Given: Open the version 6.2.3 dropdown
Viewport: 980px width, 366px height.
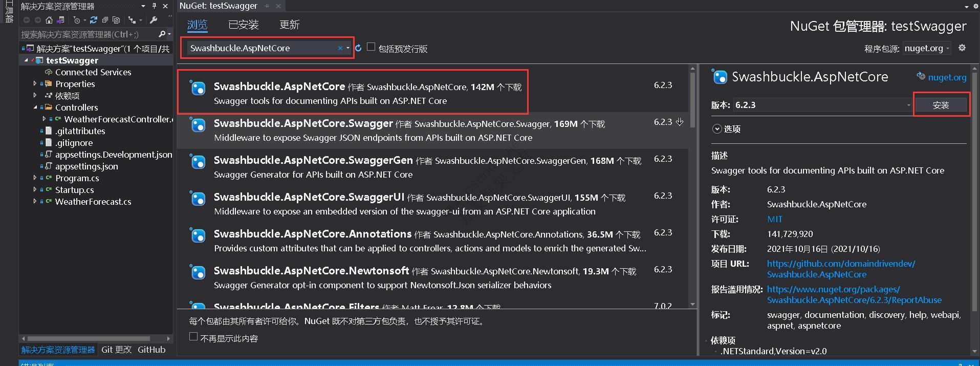Looking at the screenshot, I should tap(823, 105).
